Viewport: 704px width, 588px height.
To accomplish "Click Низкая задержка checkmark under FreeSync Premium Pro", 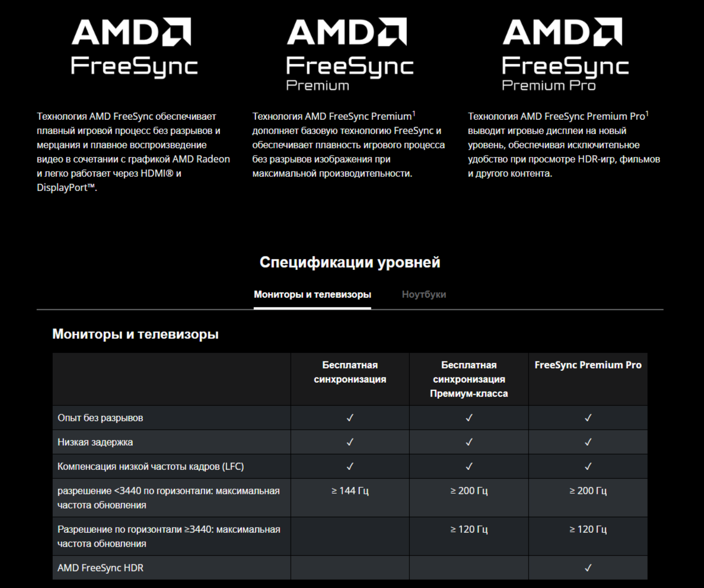I will pyautogui.click(x=588, y=442).
